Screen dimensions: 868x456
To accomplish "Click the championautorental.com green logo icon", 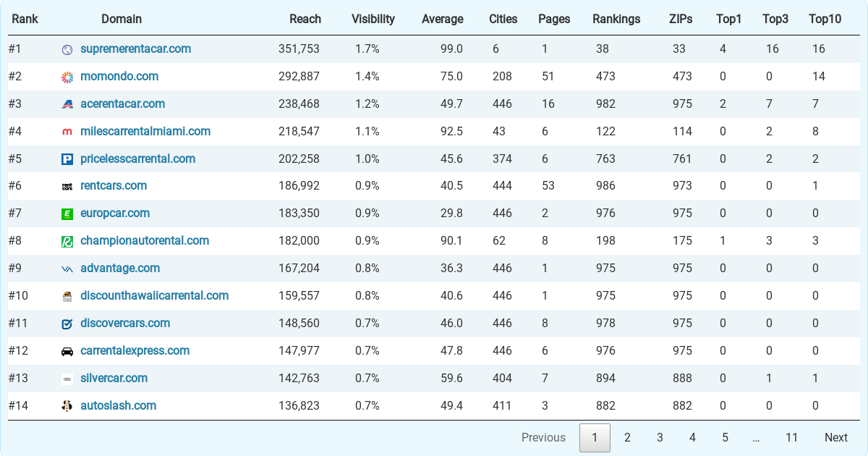I will 67,241.
